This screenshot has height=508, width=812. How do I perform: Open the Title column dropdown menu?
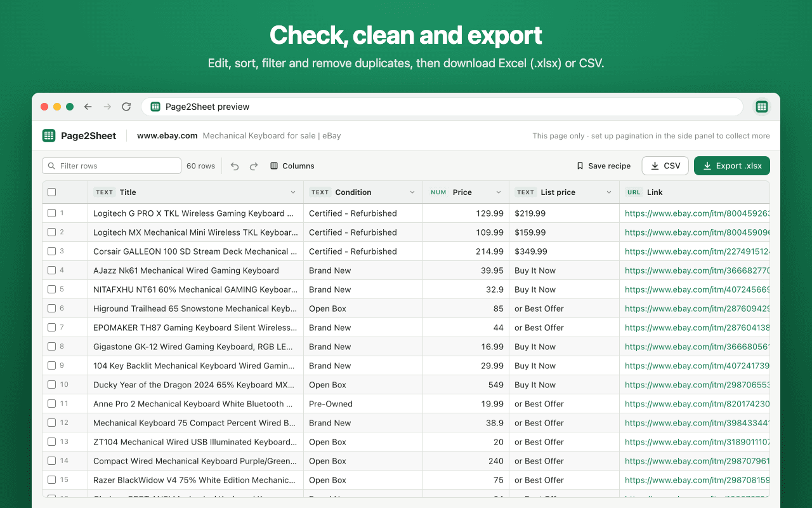(293, 192)
